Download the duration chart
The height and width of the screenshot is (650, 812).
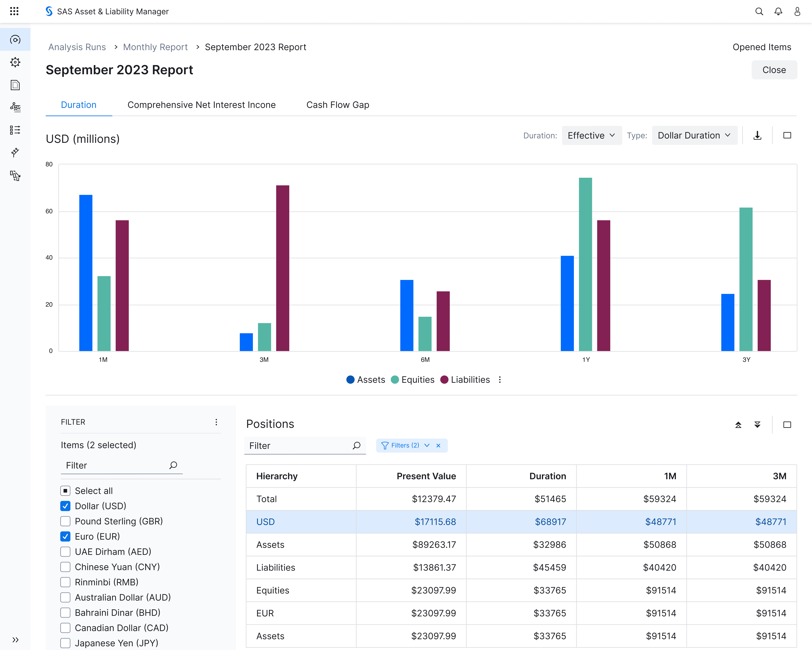coord(757,135)
